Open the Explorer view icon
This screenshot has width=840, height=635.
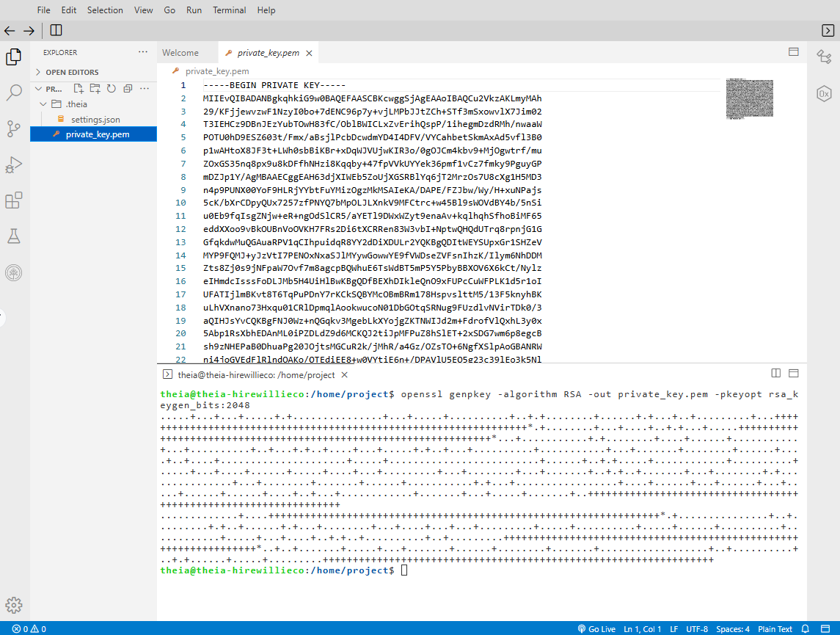(13, 57)
